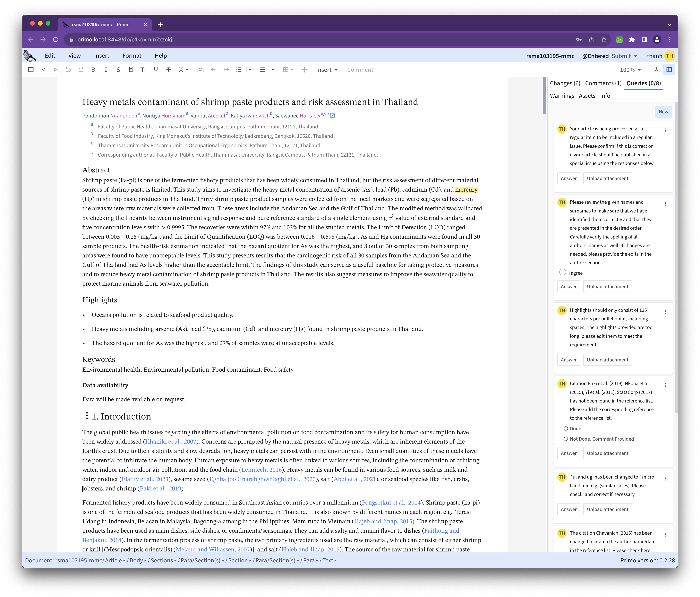This screenshot has width=700, height=597.
Task: Toggle the left sidebar panel icon
Action: (31, 70)
